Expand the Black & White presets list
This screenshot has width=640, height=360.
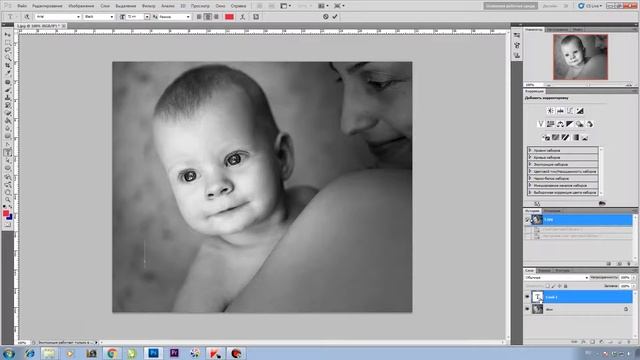pyautogui.click(x=530, y=178)
